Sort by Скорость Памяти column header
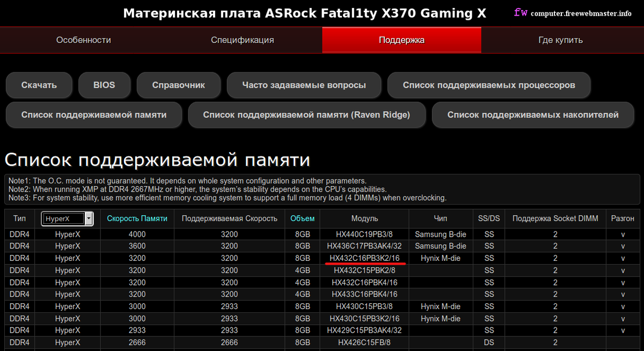 (x=137, y=218)
